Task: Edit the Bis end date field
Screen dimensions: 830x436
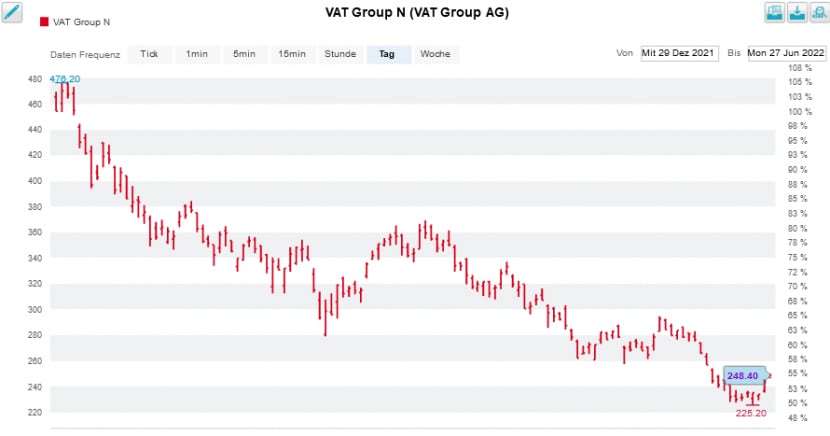Action: (x=787, y=53)
